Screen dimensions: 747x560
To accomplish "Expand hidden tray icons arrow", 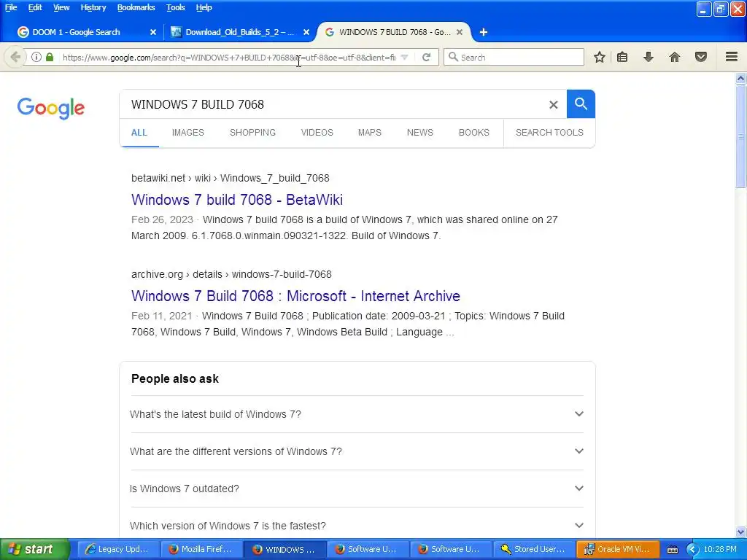I will point(692,550).
